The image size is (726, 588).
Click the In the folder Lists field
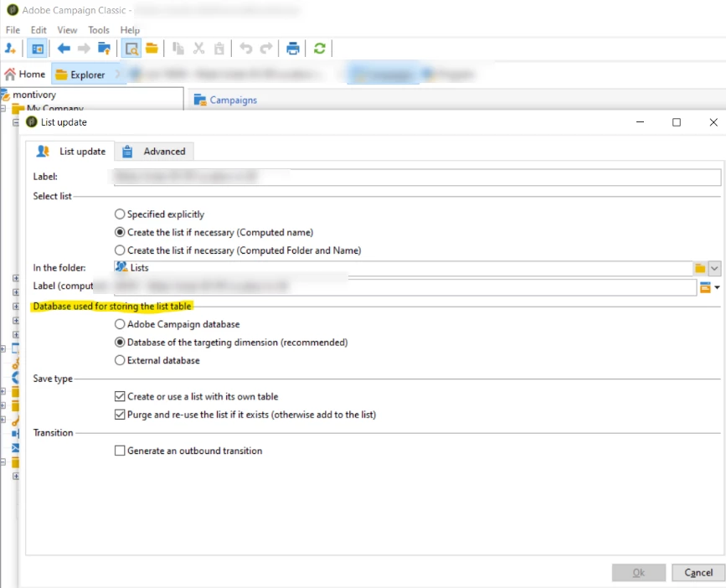pos(404,268)
